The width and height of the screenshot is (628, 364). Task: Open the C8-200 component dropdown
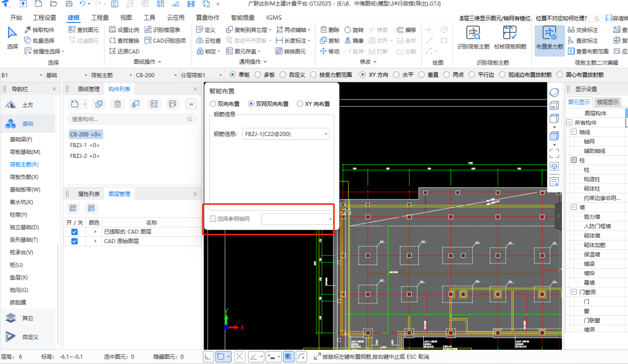[156, 75]
